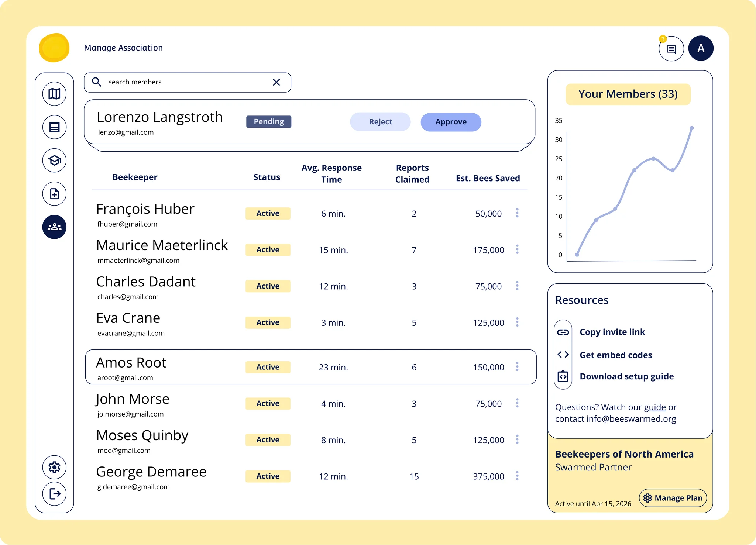This screenshot has height=545, width=756.
Task: Reject Lorenzo Langstroth's membership request
Action: 380,122
